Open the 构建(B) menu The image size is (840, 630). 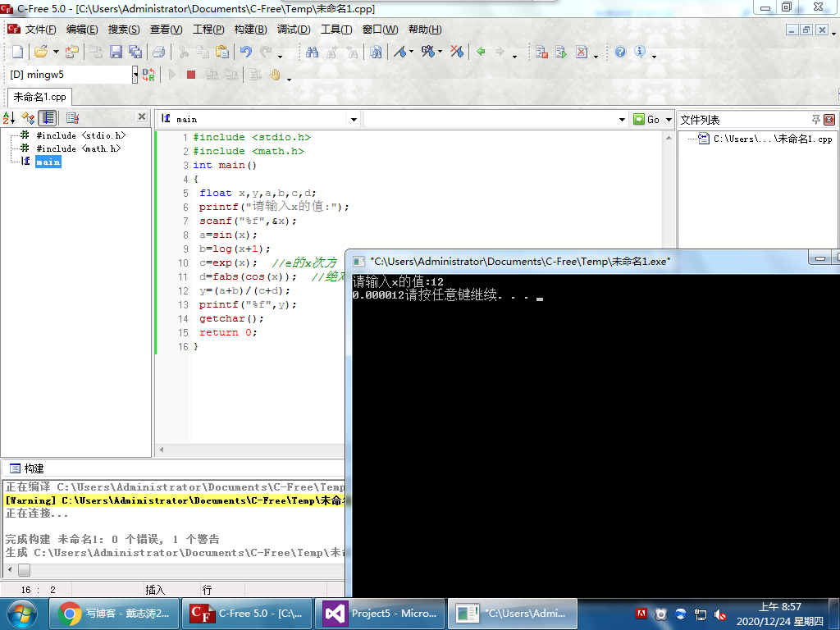[250, 30]
